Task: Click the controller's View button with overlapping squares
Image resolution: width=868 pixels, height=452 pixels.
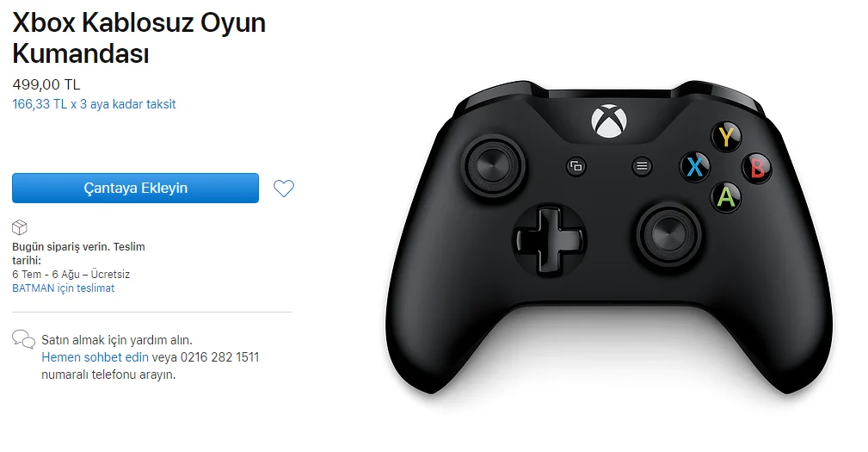Action: pyautogui.click(x=576, y=166)
